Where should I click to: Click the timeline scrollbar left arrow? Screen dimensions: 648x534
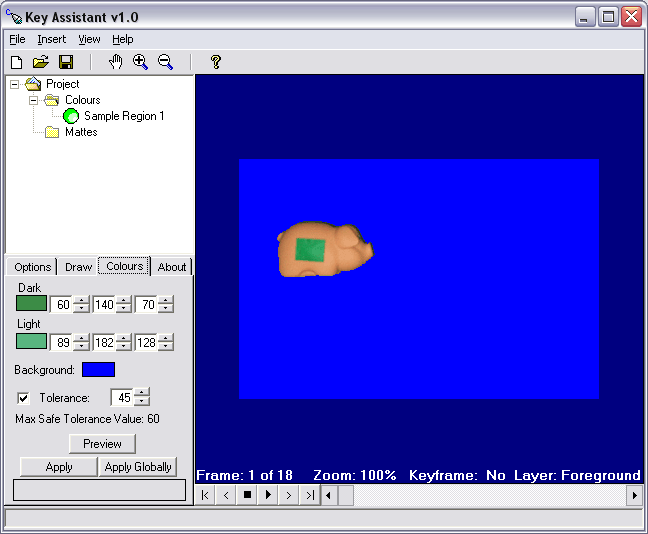click(x=329, y=495)
